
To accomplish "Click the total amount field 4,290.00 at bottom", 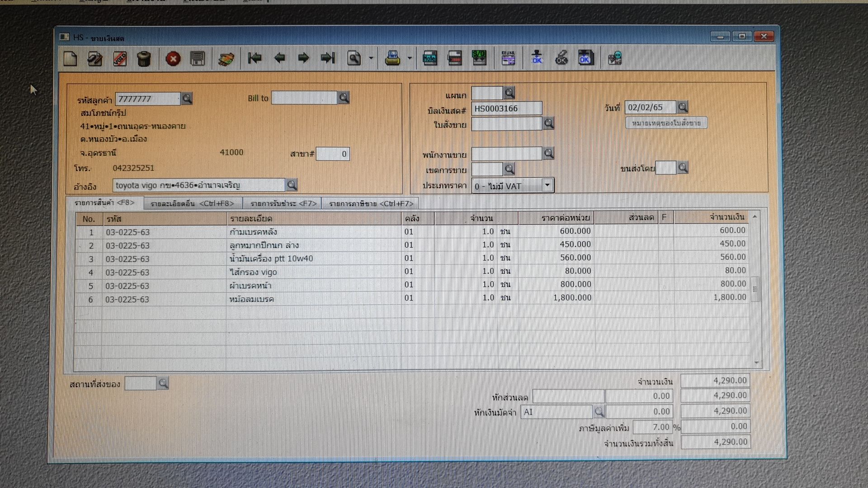I will coord(716,442).
